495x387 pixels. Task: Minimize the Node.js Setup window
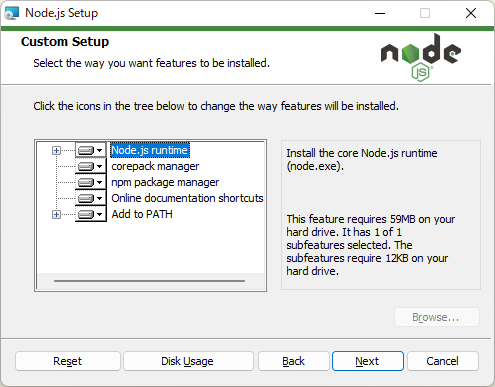[380, 13]
